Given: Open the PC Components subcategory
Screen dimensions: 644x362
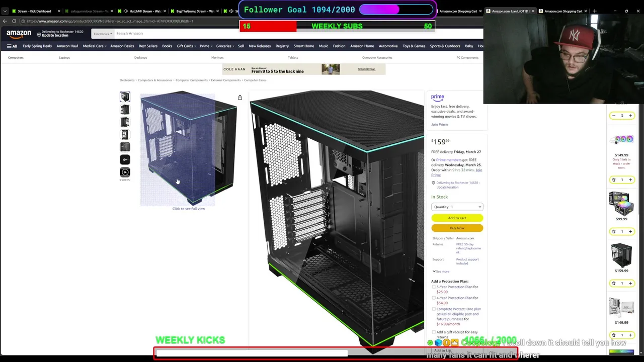Looking at the screenshot, I should point(467,58).
